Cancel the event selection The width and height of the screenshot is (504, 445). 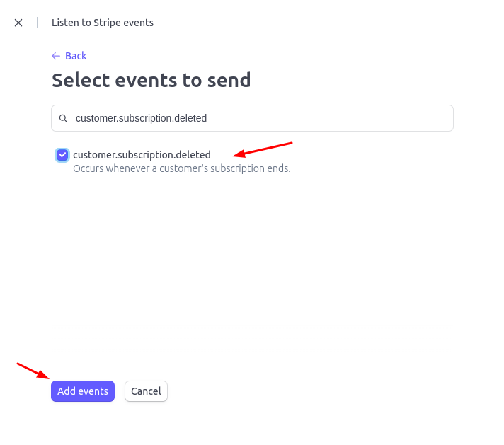[146, 391]
